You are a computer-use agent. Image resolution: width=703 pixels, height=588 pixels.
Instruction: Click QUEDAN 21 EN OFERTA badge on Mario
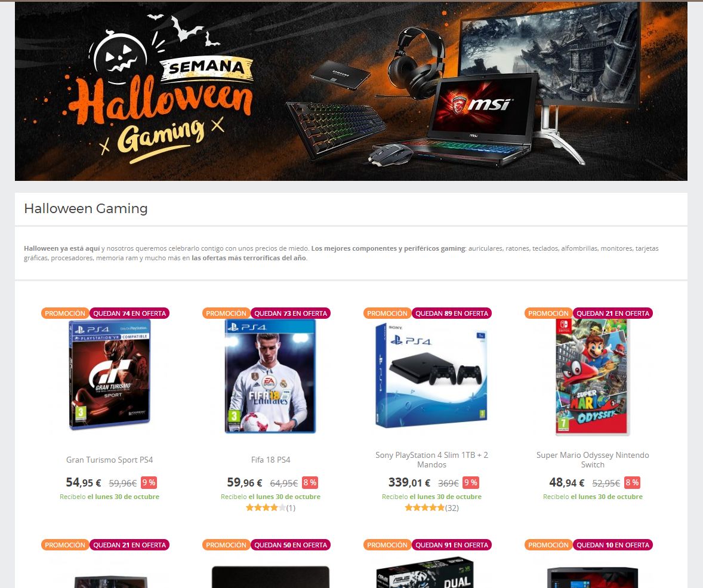[612, 313]
